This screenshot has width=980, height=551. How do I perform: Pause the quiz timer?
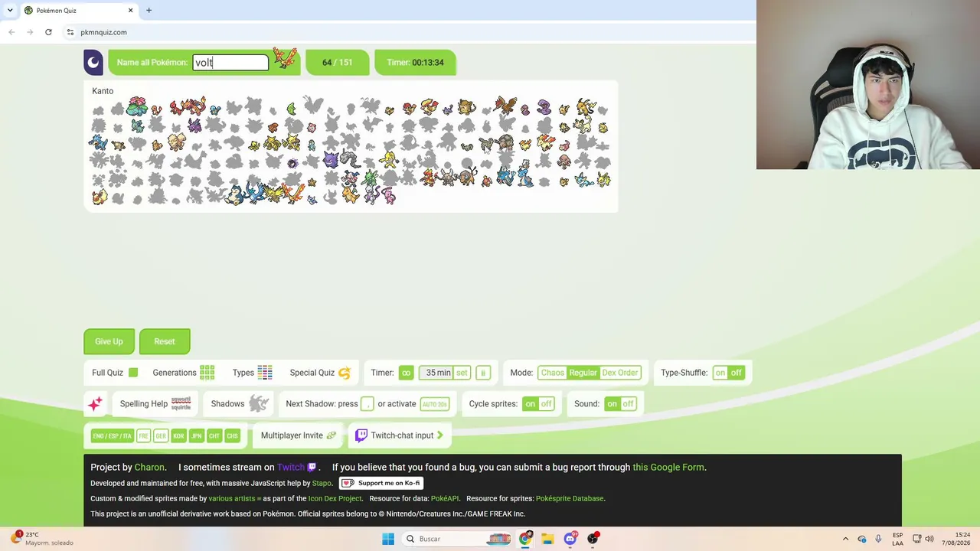(482, 373)
